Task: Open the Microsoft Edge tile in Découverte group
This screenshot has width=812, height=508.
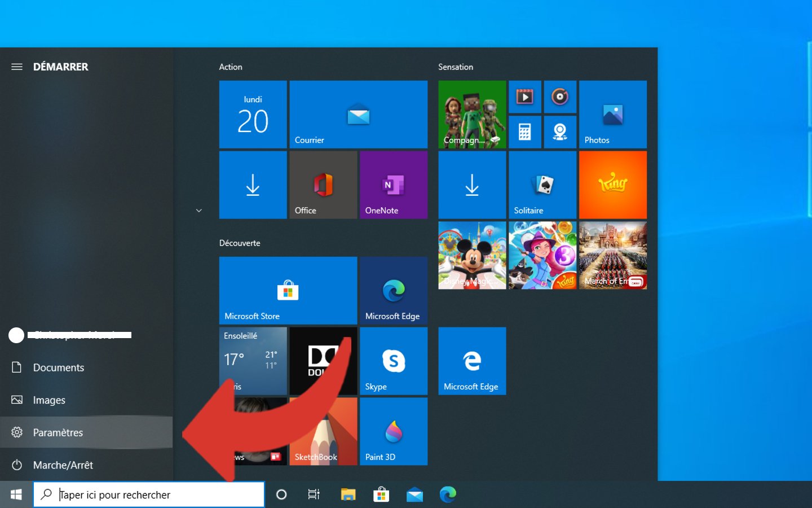Action: coord(394,291)
